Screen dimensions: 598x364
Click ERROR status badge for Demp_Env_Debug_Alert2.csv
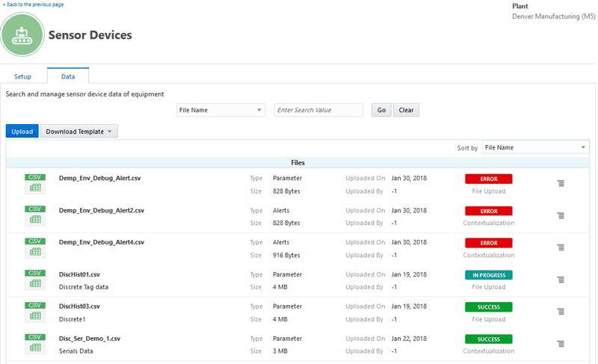[x=489, y=212]
